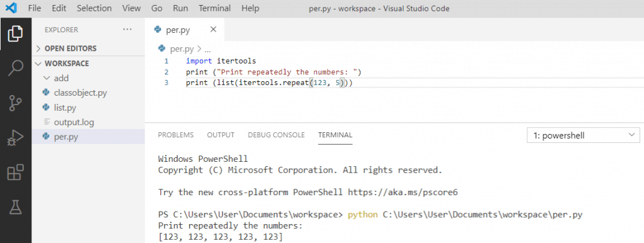The image size is (644, 243).
Task: Click line number 3 in the gutter
Action: tap(166, 82)
